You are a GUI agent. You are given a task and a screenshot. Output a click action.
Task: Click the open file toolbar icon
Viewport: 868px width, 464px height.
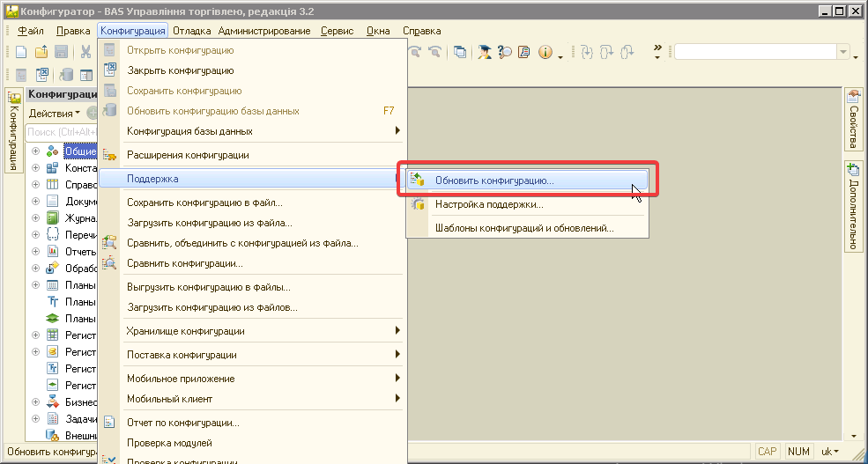41,53
